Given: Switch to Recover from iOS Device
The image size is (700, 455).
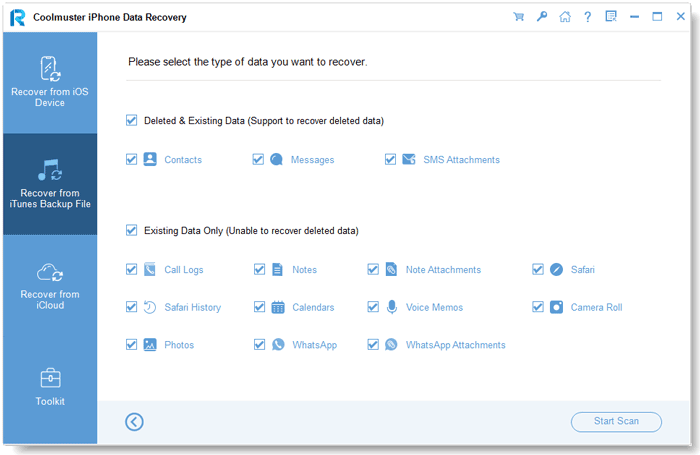Looking at the screenshot, I should coord(50,83).
